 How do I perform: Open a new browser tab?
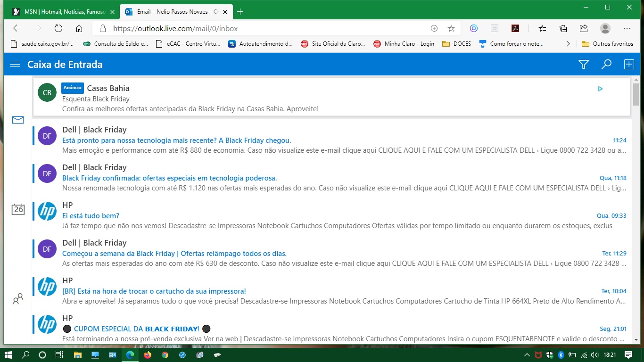tap(240, 12)
